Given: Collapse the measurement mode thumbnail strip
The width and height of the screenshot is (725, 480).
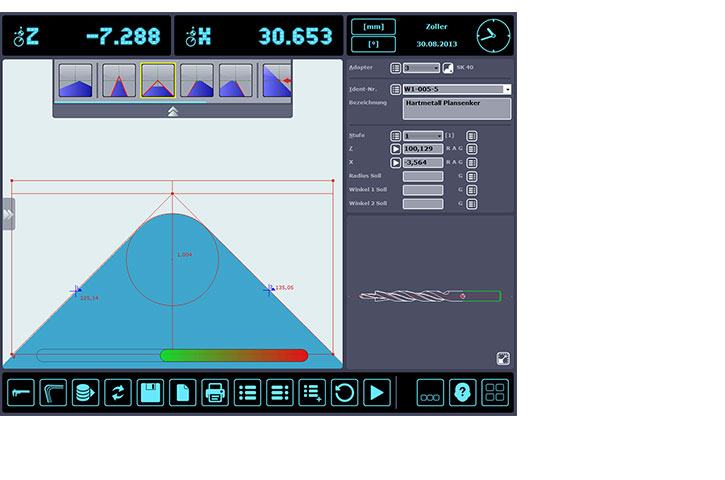Looking at the screenshot, I should 173,112.
